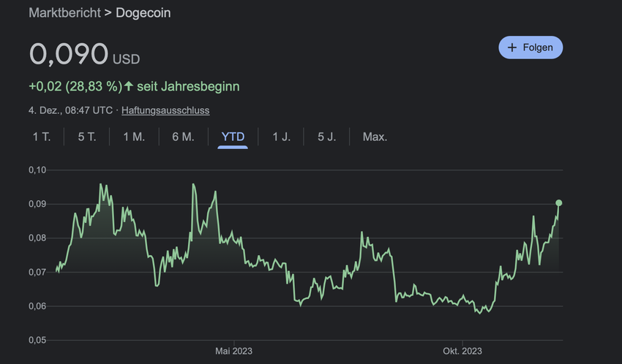
Task: Open the Haftungsausschluss disclaimer link
Action: (x=165, y=110)
